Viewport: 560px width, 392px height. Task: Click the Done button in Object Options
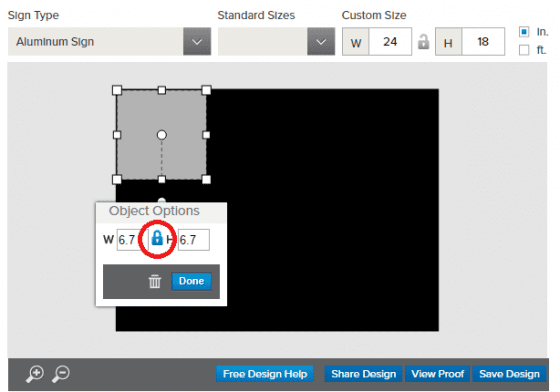(191, 281)
